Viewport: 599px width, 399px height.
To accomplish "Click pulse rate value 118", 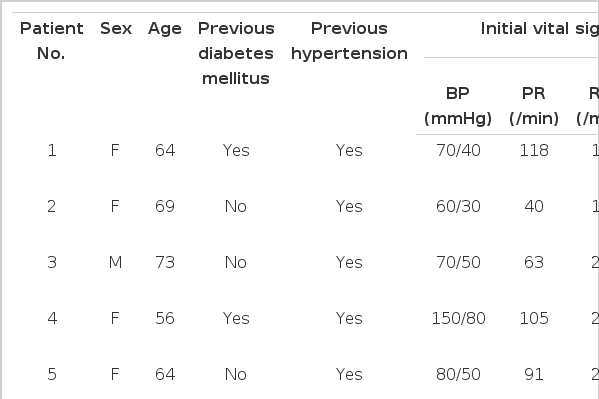I will click(x=534, y=150).
